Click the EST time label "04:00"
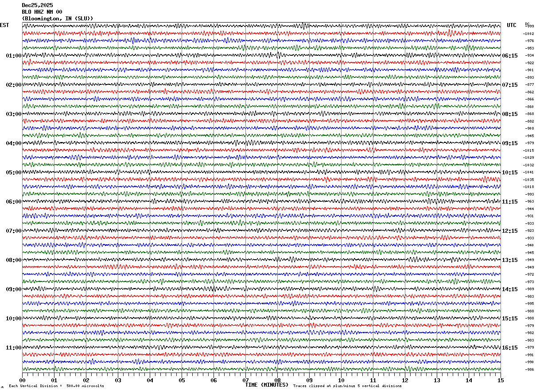 [x=14, y=143]
